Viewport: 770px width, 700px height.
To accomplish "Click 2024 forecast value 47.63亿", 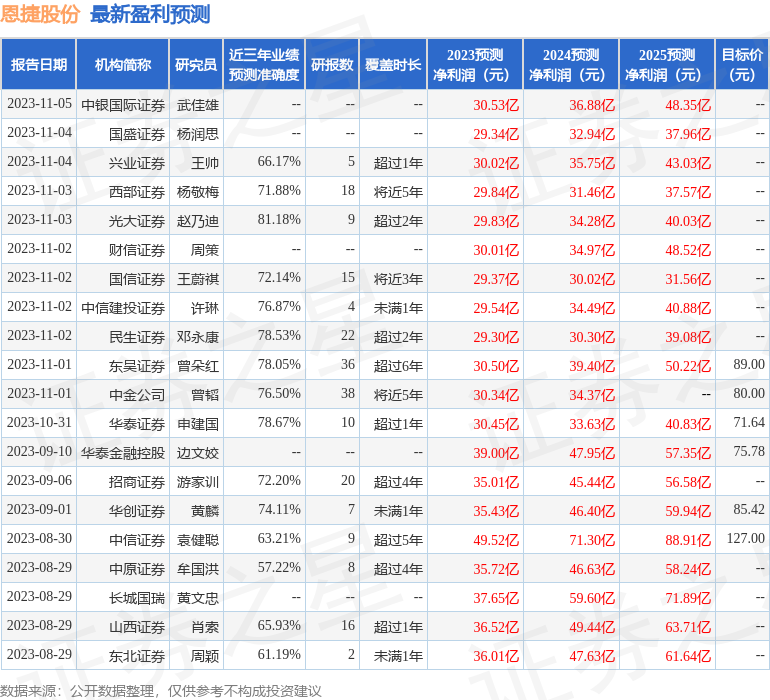I will (x=592, y=656).
